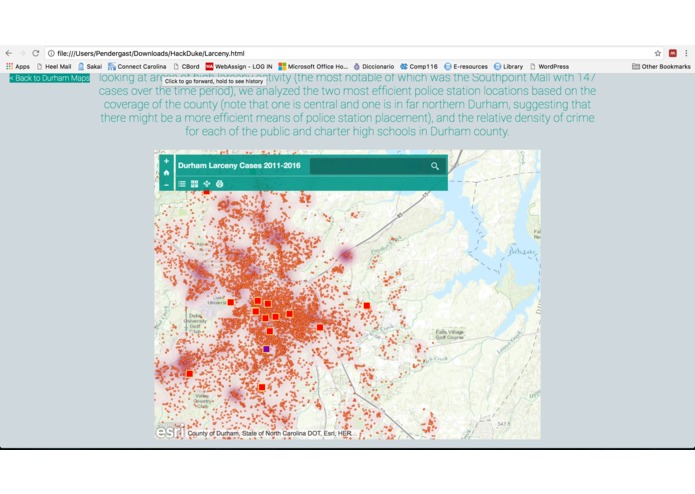Click the browser forward arrow
This screenshot has height=494, width=695.
tap(22, 53)
